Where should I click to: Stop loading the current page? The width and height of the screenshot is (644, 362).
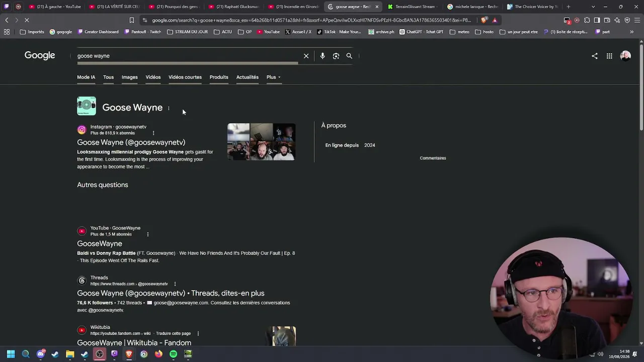(27, 20)
